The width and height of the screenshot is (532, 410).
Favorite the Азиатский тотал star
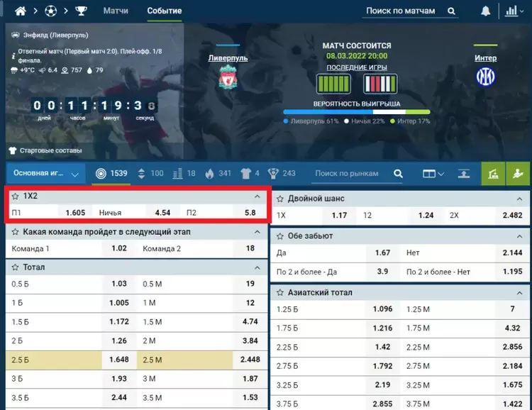click(280, 292)
